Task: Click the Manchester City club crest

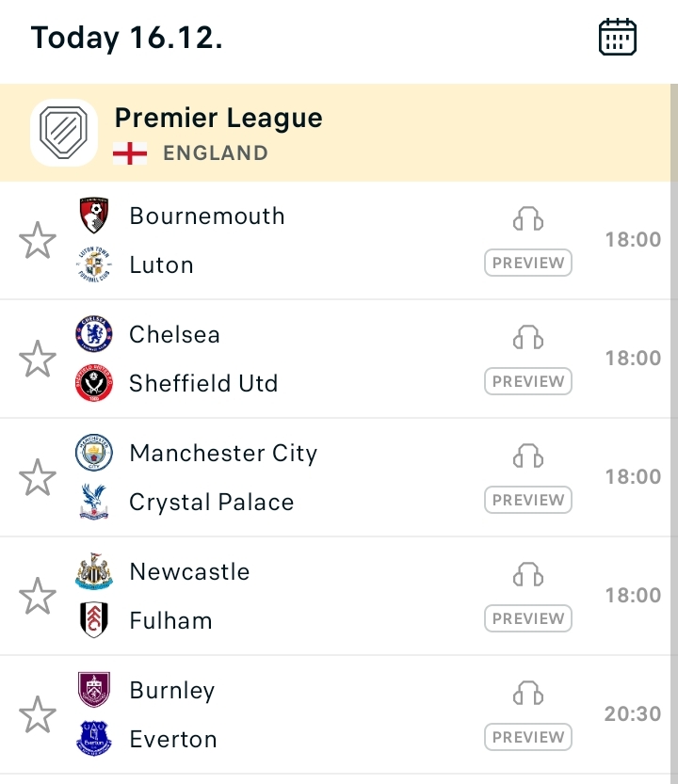Action: pyautogui.click(x=94, y=453)
